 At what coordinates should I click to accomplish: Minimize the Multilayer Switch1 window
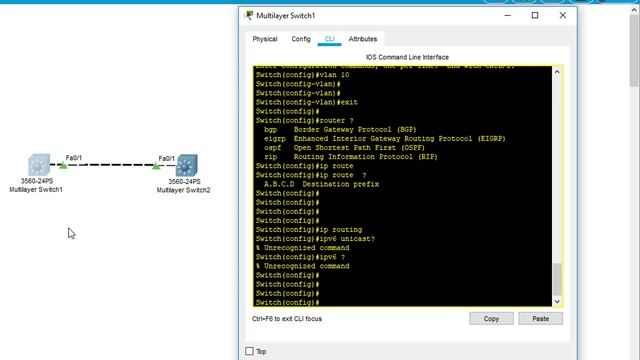coord(508,16)
